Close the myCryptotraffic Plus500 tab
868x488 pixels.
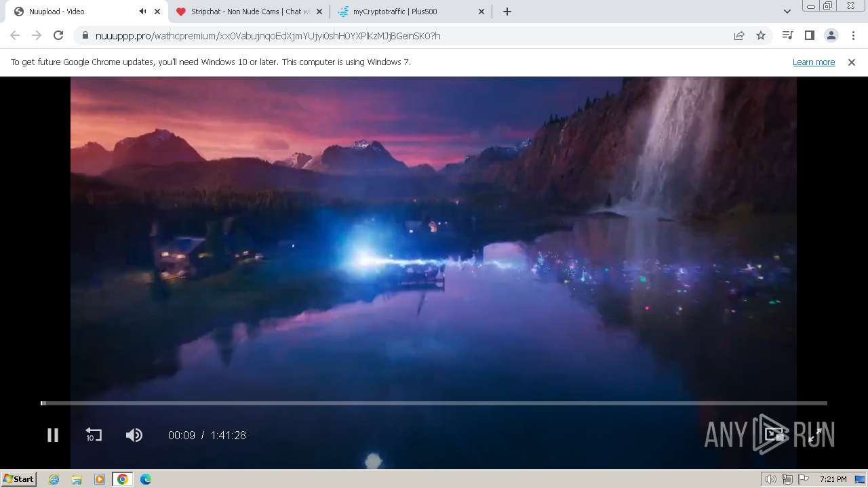coord(481,12)
